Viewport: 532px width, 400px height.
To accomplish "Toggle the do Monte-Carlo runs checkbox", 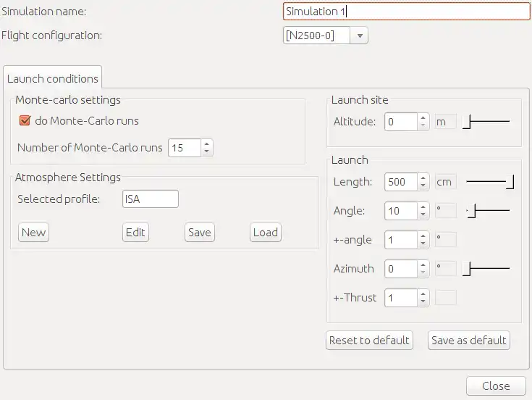I will point(25,121).
